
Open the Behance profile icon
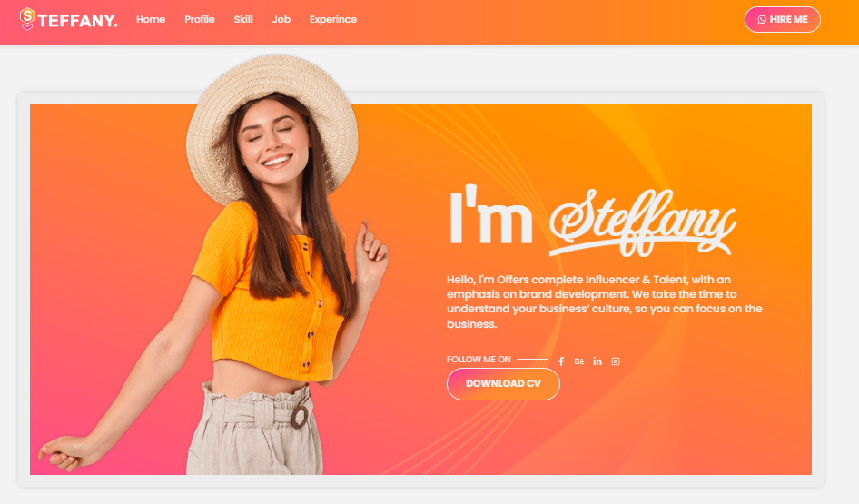(579, 361)
